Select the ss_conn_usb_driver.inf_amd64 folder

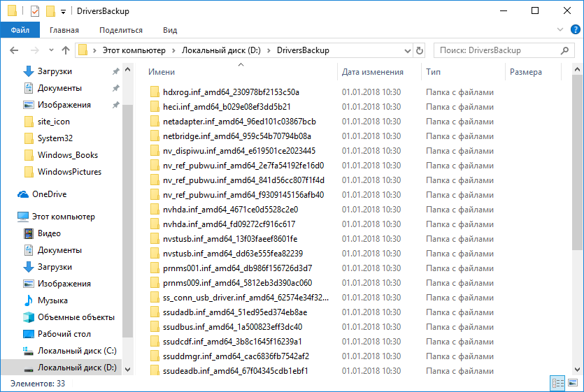(x=245, y=298)
